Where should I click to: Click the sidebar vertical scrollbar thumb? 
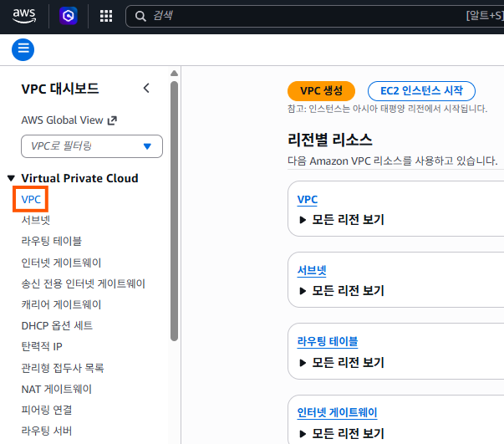[174, 211]
